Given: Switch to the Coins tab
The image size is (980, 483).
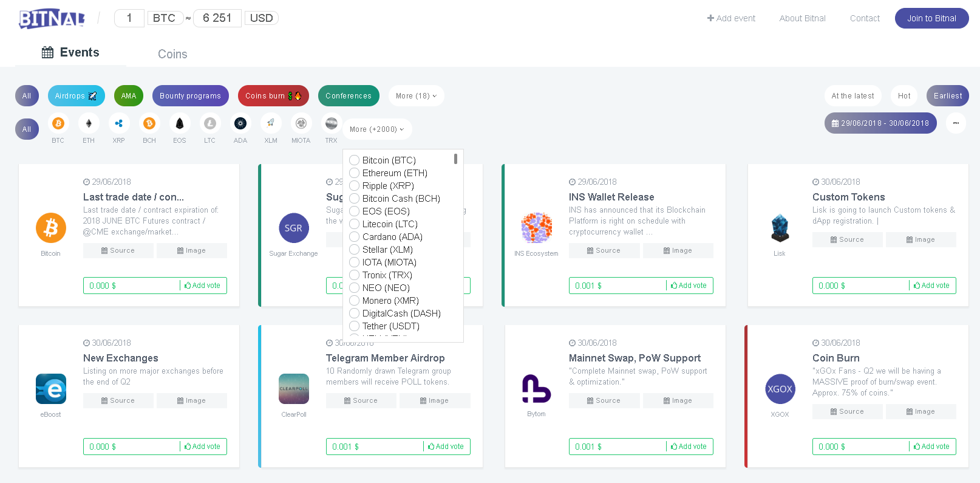Looking at the screenshot, I should pos(172,54).
